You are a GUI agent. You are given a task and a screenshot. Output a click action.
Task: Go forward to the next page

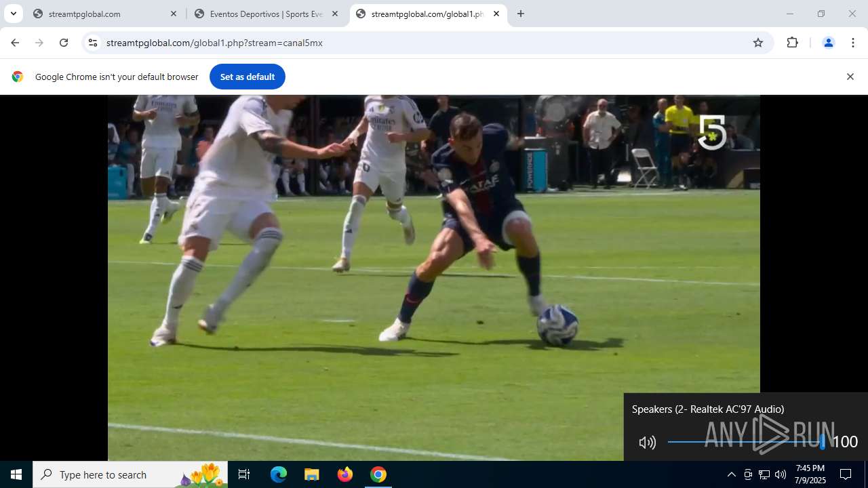[39, 43]
